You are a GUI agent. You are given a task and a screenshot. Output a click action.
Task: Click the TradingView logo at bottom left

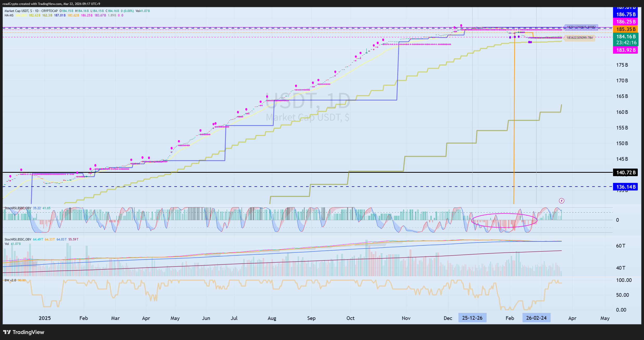click(x=24, y=332)
